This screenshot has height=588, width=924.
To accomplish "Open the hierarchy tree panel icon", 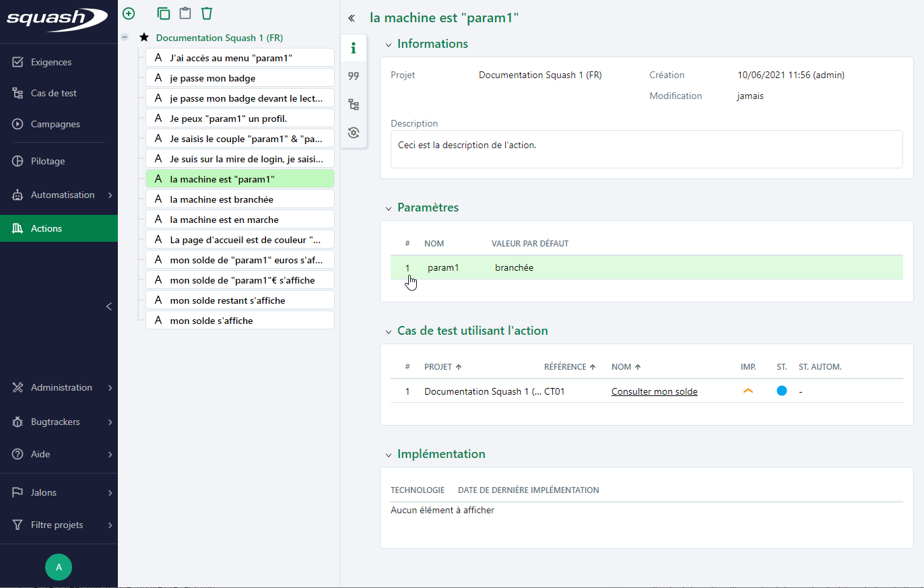I will tap(353, 104).
